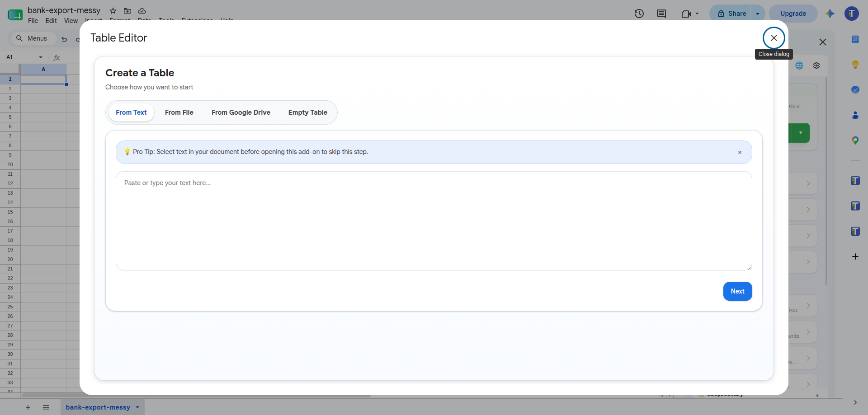Screen dimensions: 868x415
Task: Open the bank-export-messy sheet tab dropdown
Action: 137,407
